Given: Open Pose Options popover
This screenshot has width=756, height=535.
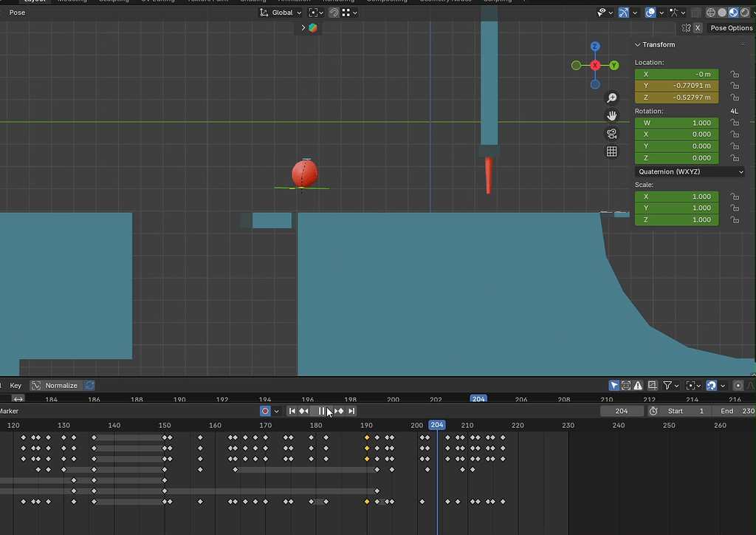Looking at the screenshot, I should [x=731, y=28].
